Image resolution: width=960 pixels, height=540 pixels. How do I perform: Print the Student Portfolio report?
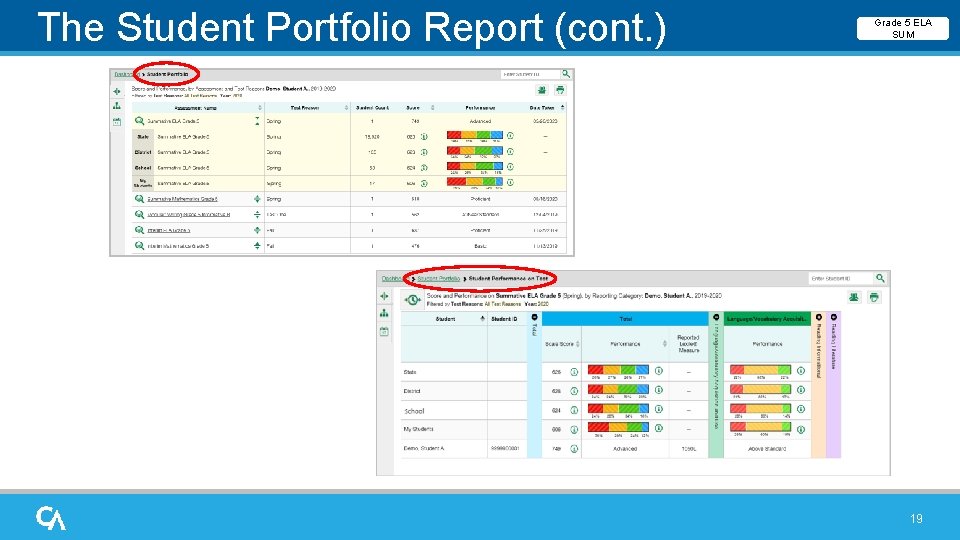coord(560,90)
